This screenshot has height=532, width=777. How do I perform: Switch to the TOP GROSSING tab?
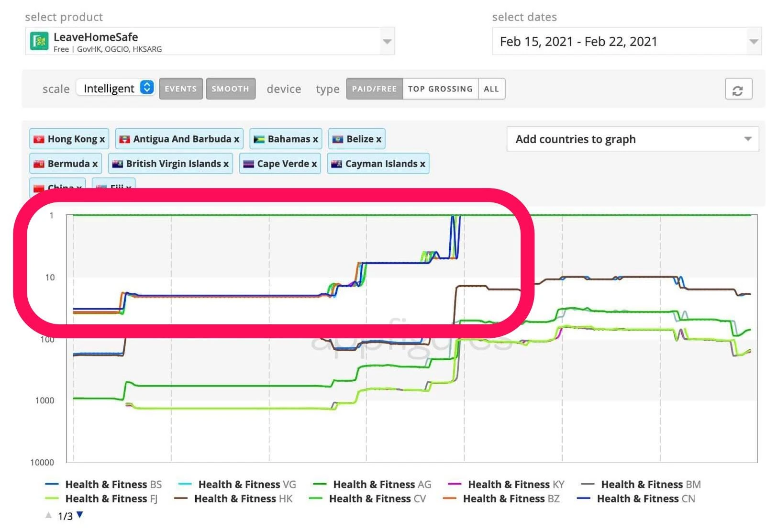(440, 89)
